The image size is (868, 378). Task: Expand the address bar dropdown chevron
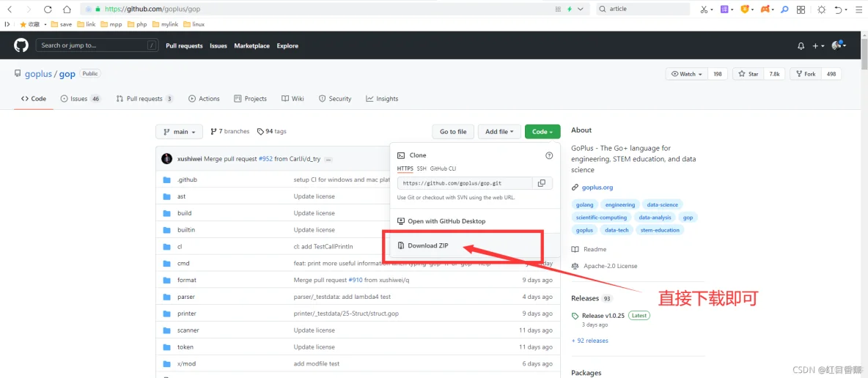(580, 10)
